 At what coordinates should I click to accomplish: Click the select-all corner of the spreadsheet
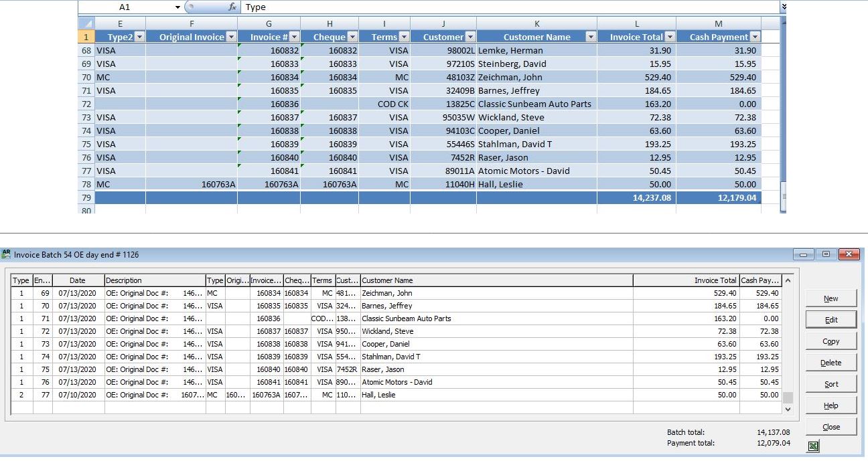pos(86,23)
